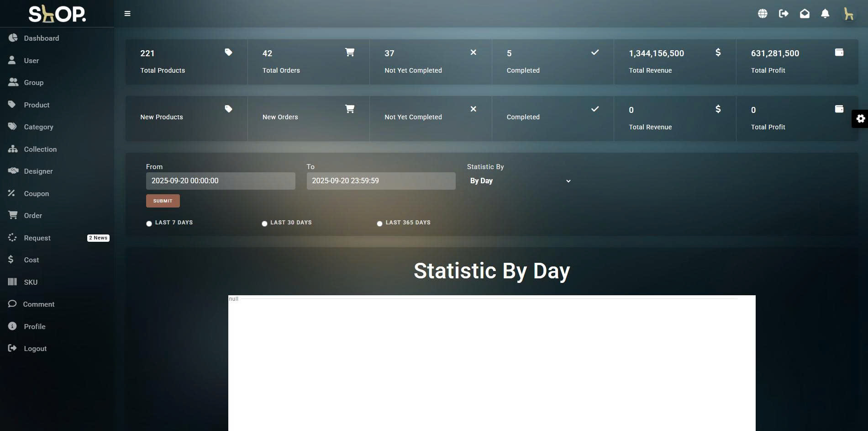Select the Last 30 Days radio button
The image size is (868, 431).
coord(264,223)
